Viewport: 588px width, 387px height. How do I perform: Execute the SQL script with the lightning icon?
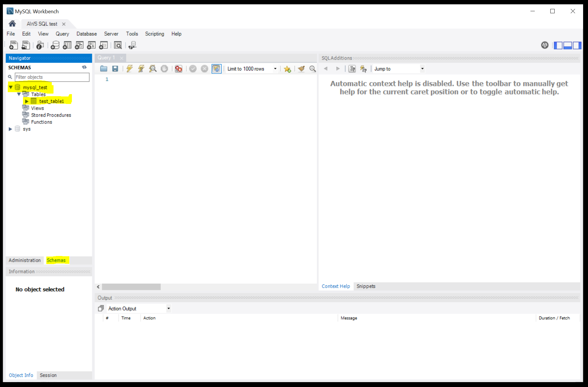pos(129,69)
